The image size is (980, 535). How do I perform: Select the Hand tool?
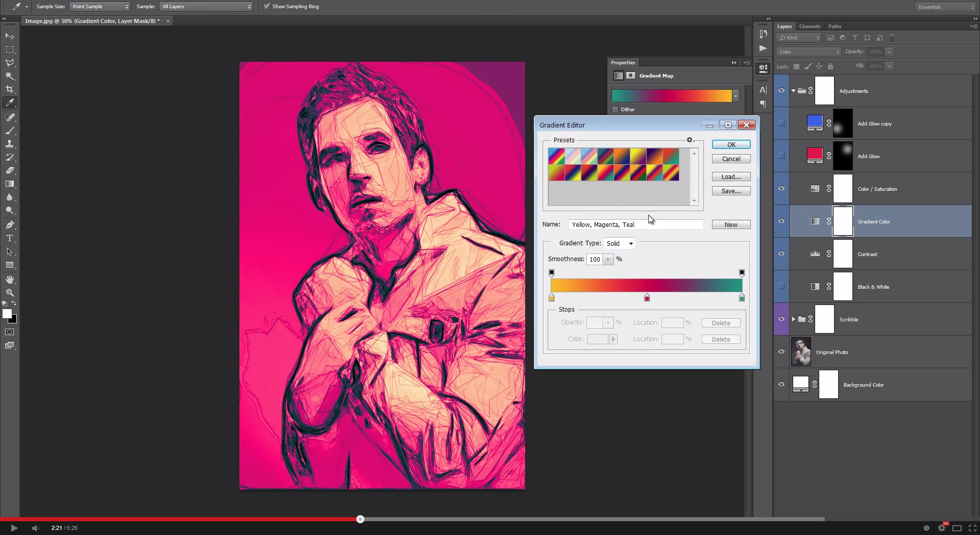[x=10, y=279]
